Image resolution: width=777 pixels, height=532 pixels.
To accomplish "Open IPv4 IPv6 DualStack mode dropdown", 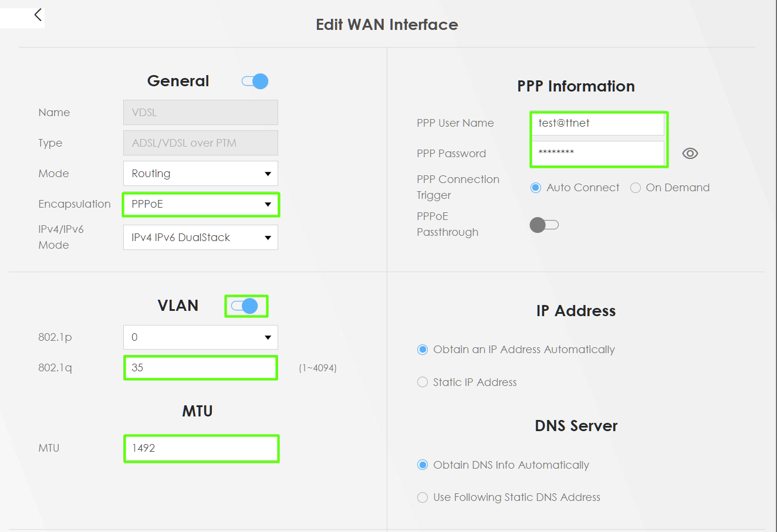I will click(201, 238).
